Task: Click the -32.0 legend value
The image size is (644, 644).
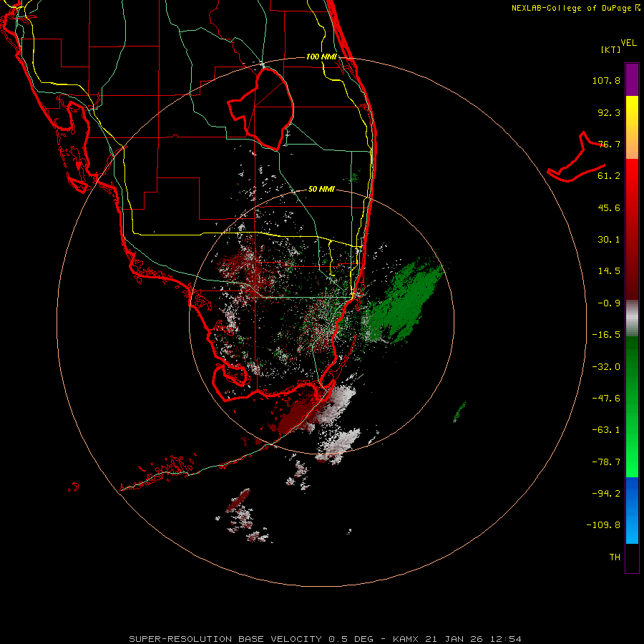Action: [606, 367]
